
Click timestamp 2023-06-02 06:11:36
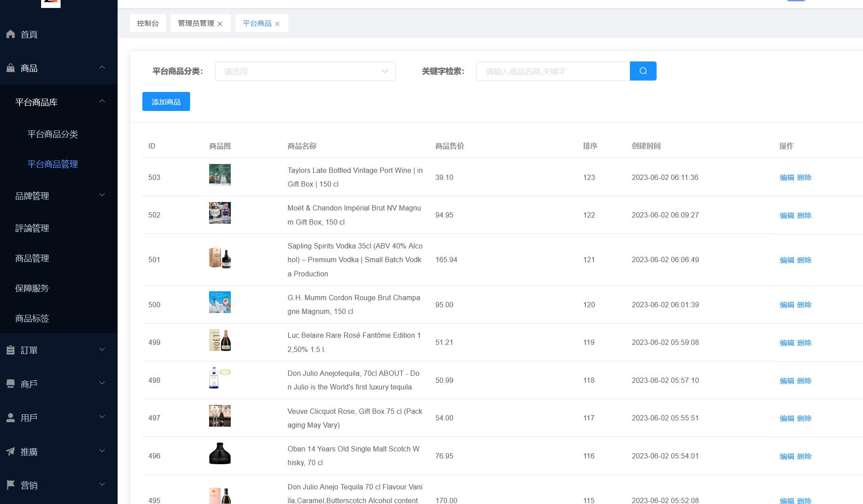pos(665,177)
